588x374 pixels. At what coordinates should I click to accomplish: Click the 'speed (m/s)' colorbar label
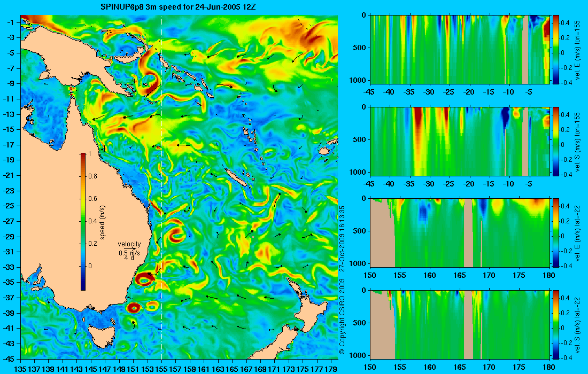pos(103,222)
